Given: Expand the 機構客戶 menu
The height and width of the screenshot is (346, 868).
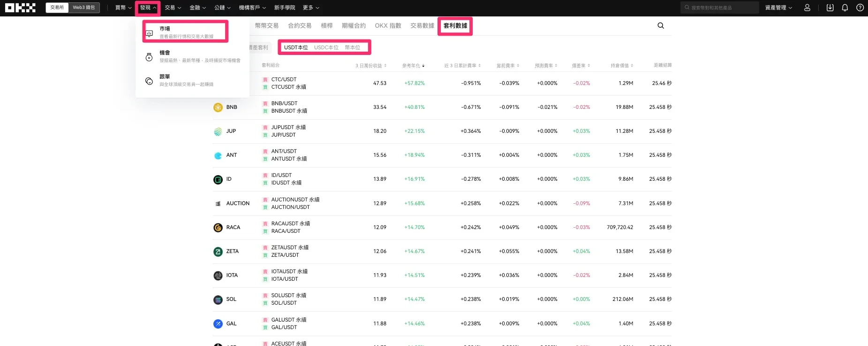Looking at the screenshot, I should tap(252, 8).
